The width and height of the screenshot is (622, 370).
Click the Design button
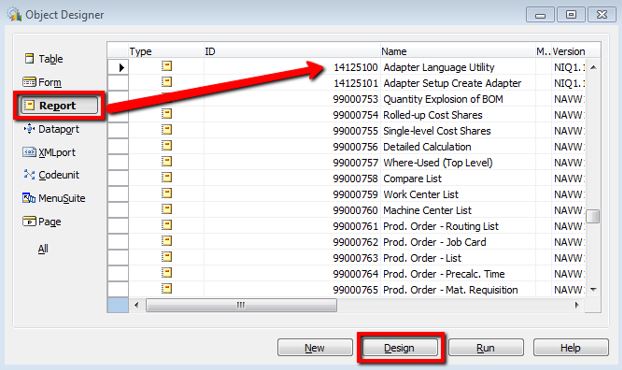coord(399,348)
